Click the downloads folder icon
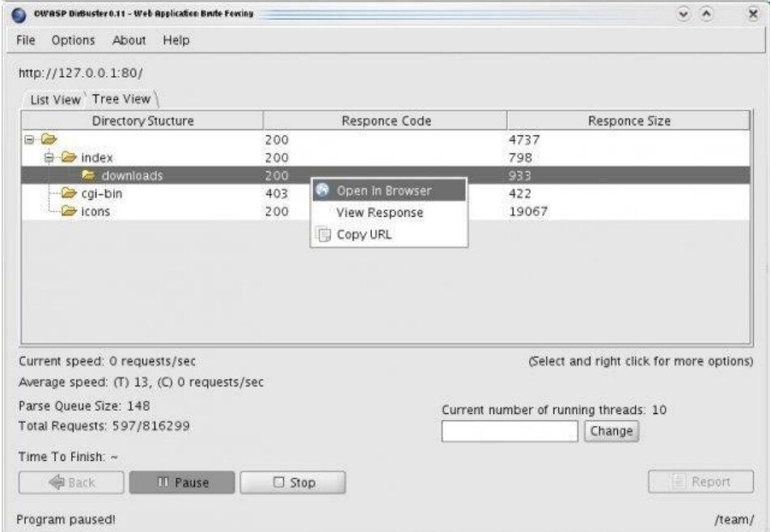The height and width of the screenshot is (532, 770). [87, 175]
